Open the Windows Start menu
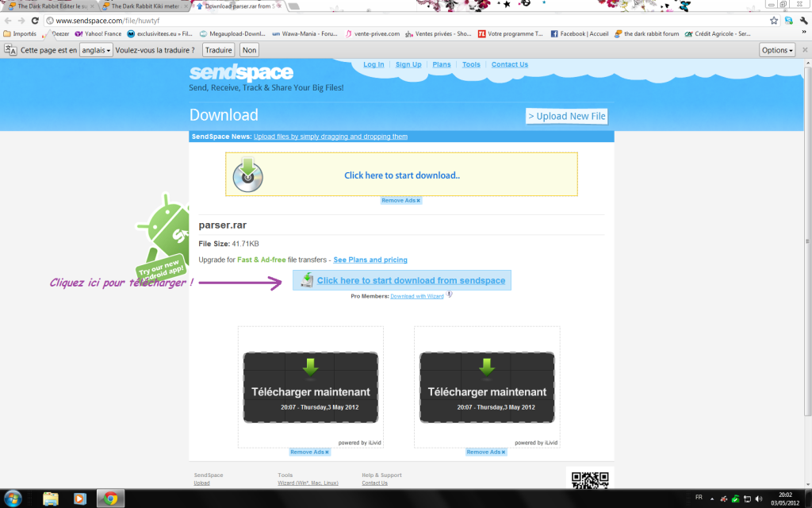The height and width of the screenshot is (508, 812). [x=13, y=498]
